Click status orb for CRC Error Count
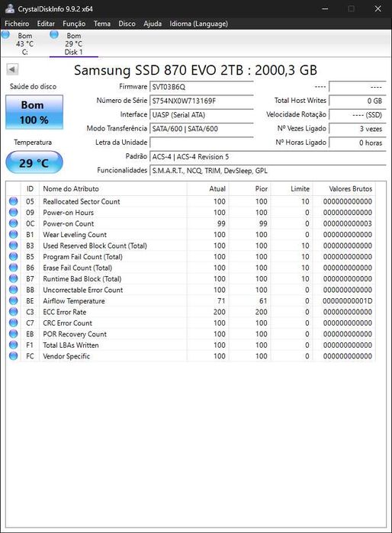Image resolution: width=392 pixels, height=533 pixels. coord(13,323)
